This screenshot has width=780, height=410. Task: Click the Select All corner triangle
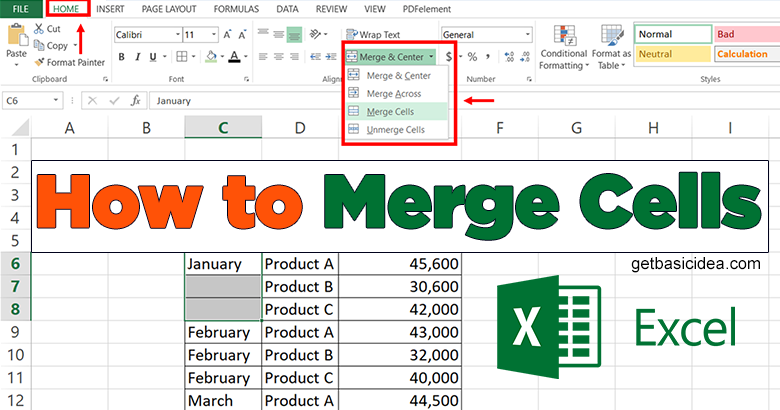pos(20,128)
